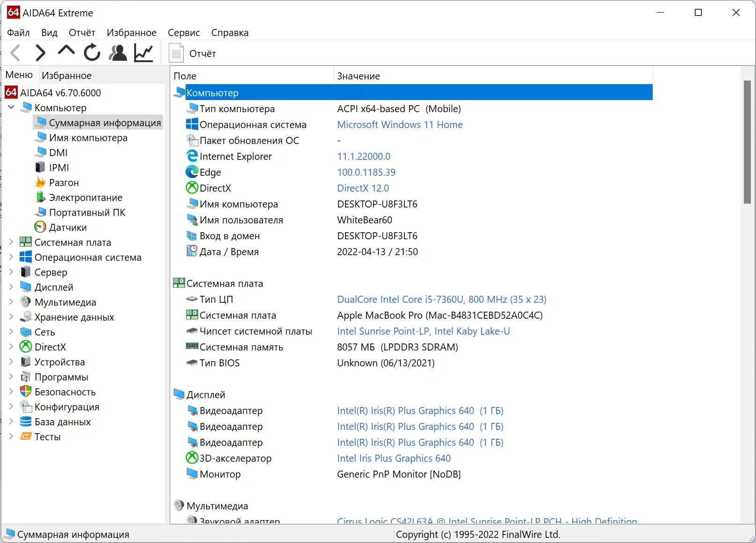Click the Поле column header
This screenshot has height=543, width=756.
coord(252,76)
